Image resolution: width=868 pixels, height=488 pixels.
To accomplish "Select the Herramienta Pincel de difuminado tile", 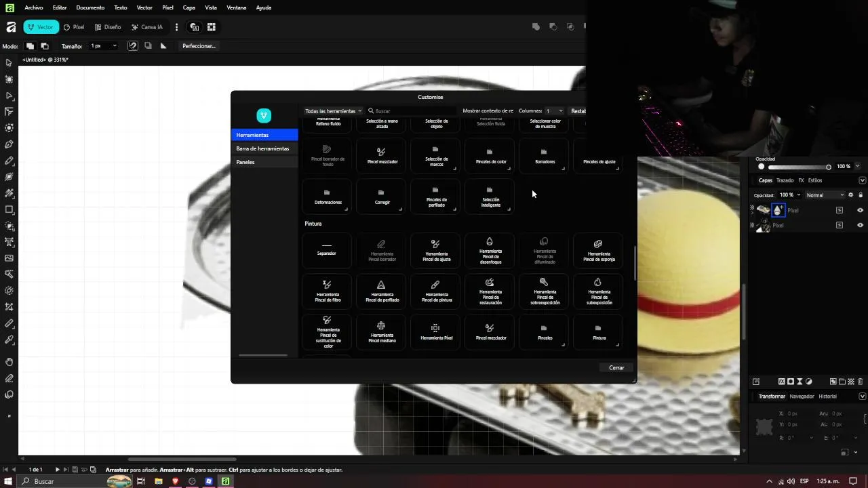I will pyautogui.click(x=545, y=250).
